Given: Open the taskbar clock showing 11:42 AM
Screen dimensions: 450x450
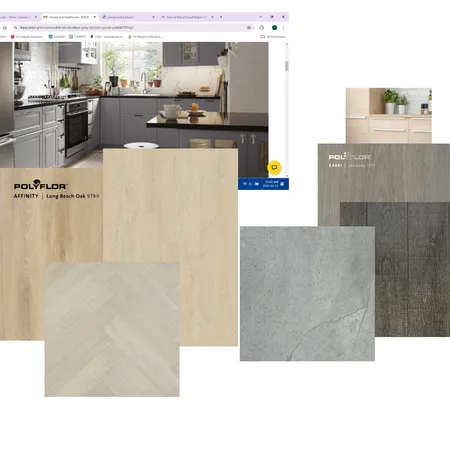Looking at the screenshot, I should pyautogui.click(x=270, y=184).
